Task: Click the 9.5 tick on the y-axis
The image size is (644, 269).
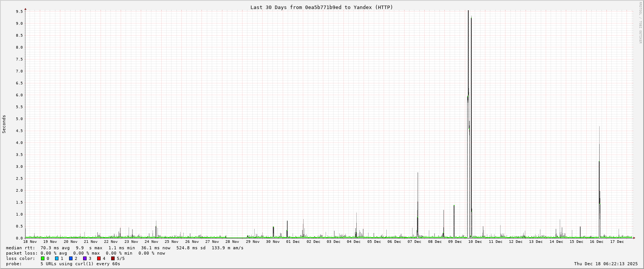Action: [19, 11]
